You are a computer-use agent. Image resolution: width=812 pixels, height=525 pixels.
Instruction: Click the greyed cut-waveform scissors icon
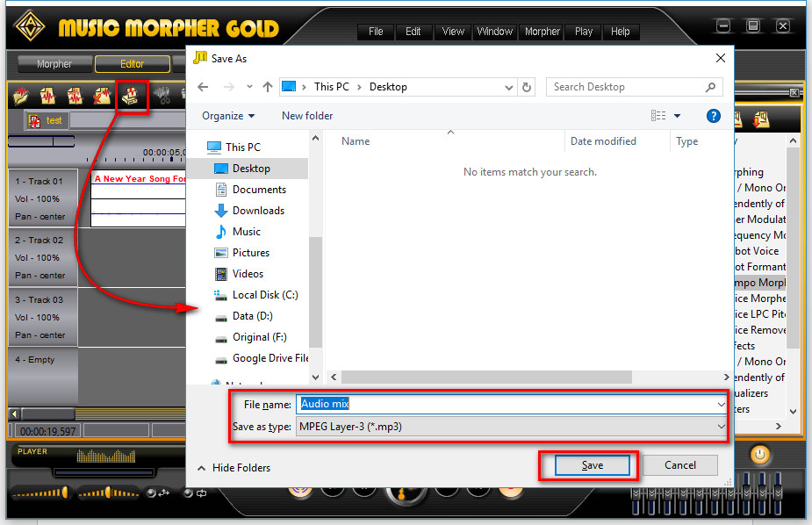coord(162,96)
